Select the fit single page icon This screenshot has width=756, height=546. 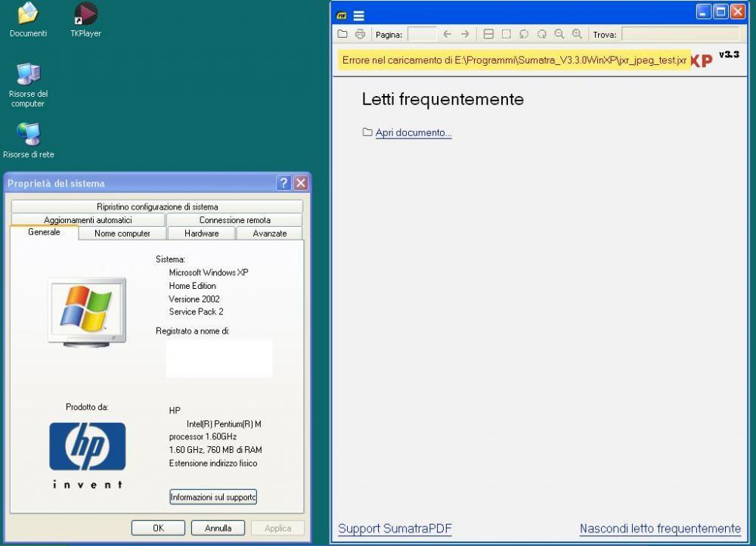point(507,34)
